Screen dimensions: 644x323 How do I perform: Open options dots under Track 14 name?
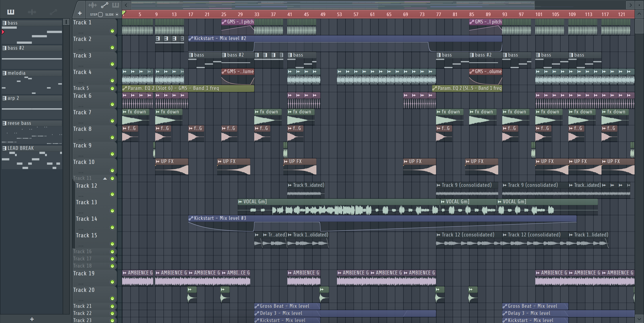tap(81, 229)
